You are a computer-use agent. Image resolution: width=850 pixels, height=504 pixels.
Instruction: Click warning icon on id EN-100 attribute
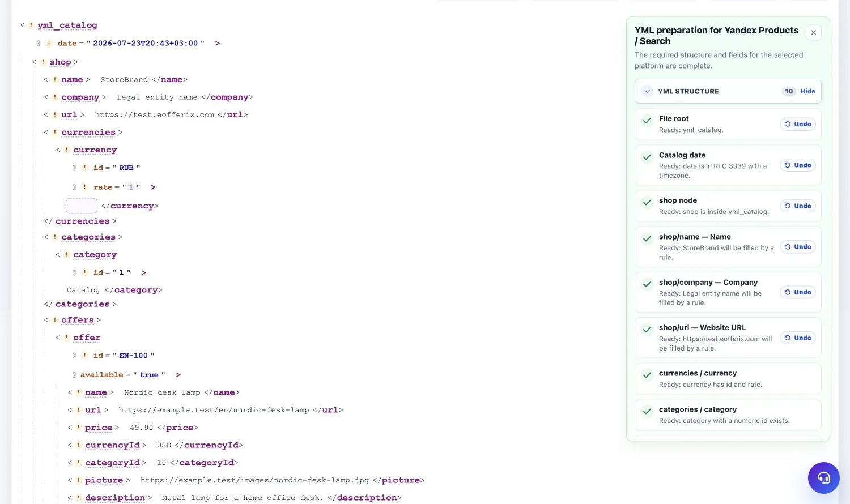[85, 356]
